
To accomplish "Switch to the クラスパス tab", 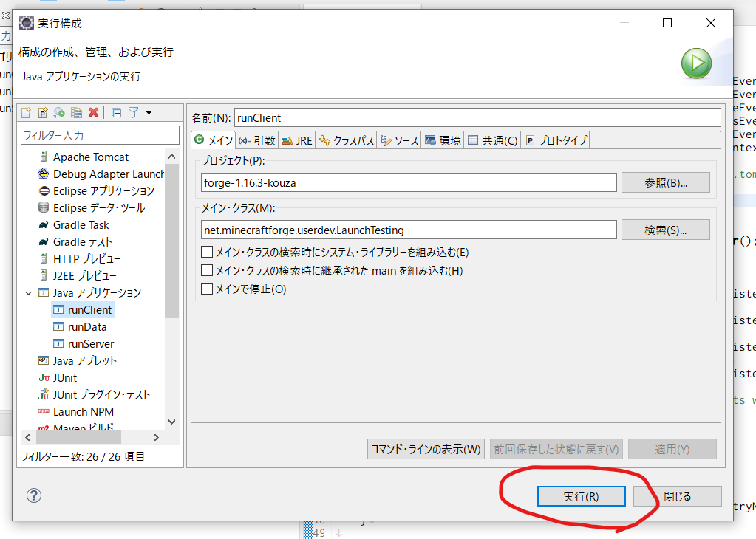I will [346, 140].
